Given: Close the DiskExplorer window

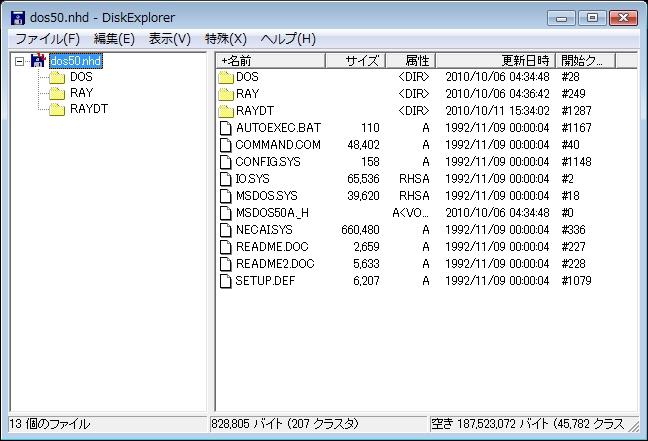Looking at the screenshot, I should [x=623, y=18].
